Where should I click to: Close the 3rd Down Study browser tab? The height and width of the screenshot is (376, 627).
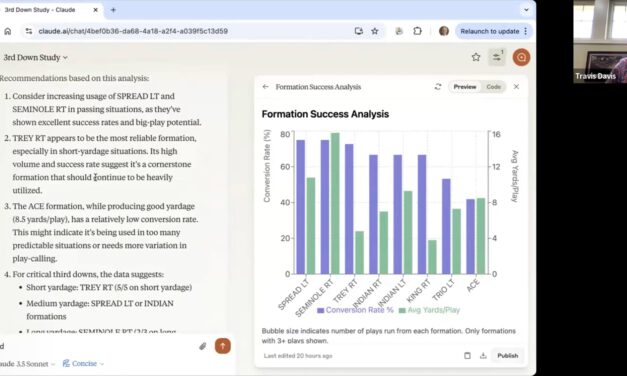pyautogui.click(x=96, y=10)
